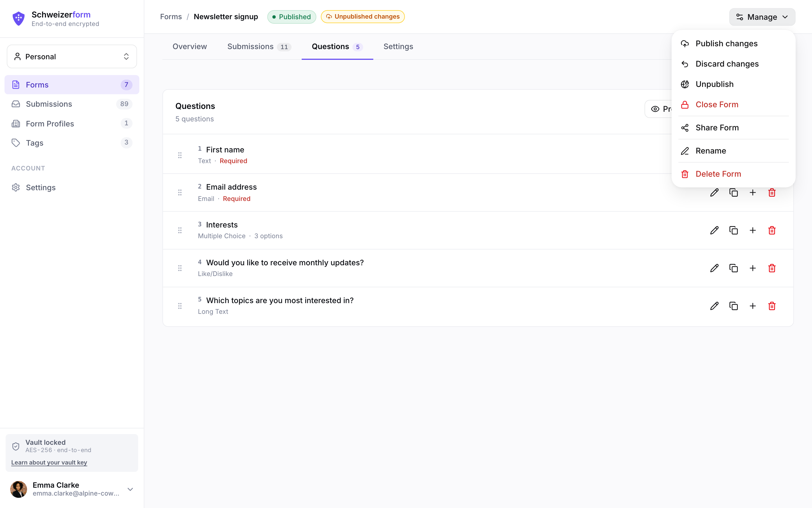
Task: Click 'Which topics are you most interested in?'
Action: pos(280,300)
